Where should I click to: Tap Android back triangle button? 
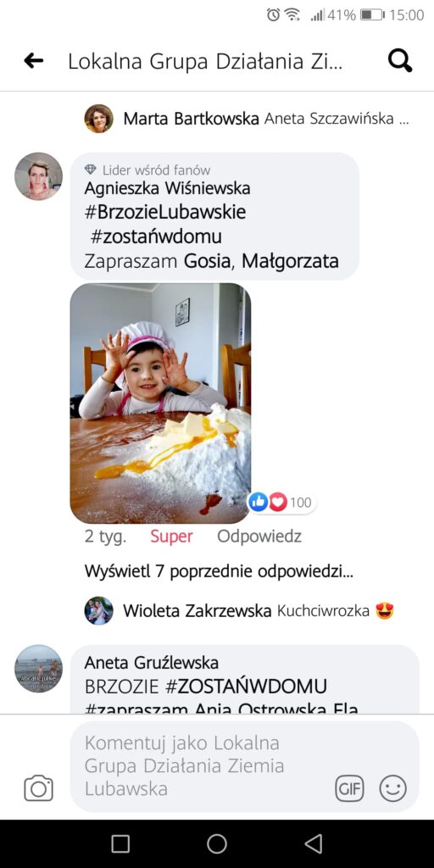coord(314,843)
